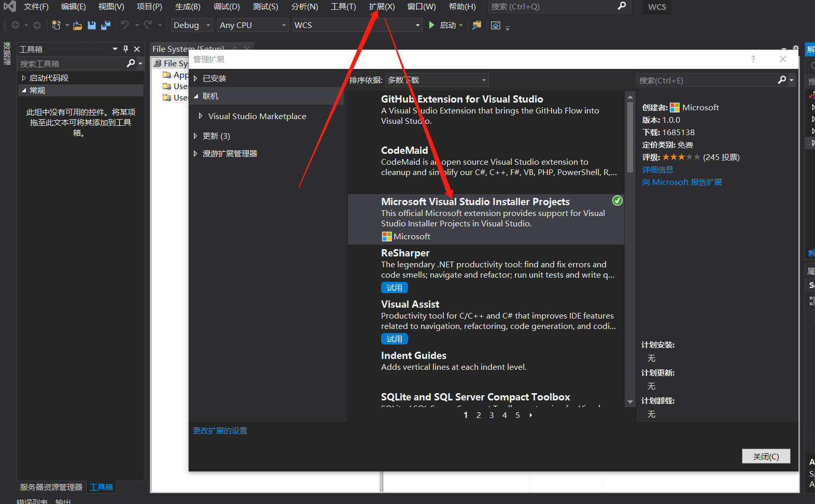Screen dimensions: 815x504
Task: Click the Undo arrow icon
Action: [125, 25]
